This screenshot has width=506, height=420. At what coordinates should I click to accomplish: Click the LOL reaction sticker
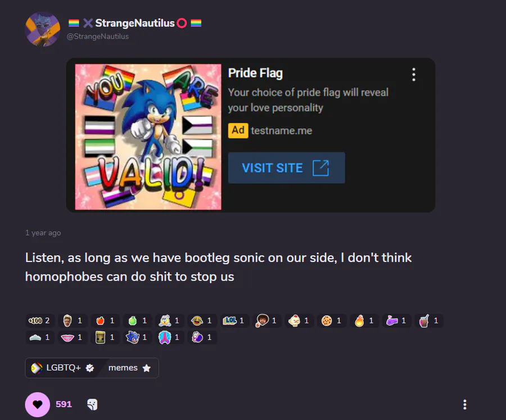coord(234,320)
